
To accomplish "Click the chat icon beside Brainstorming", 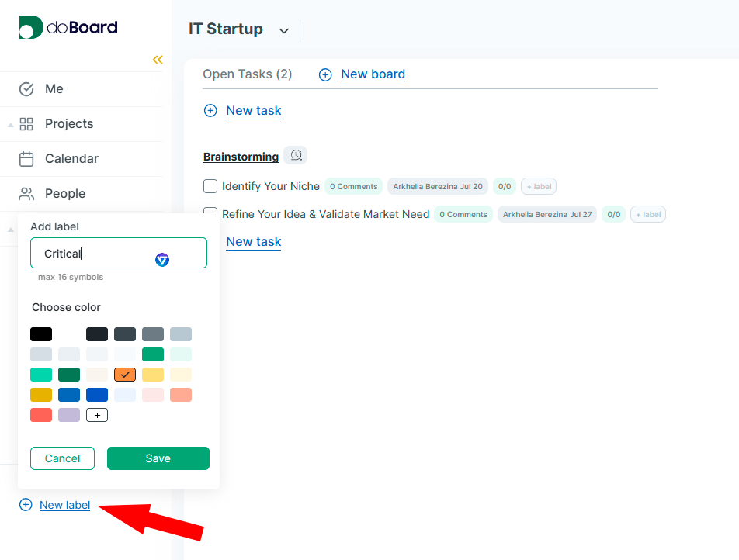I will point(296,156).
